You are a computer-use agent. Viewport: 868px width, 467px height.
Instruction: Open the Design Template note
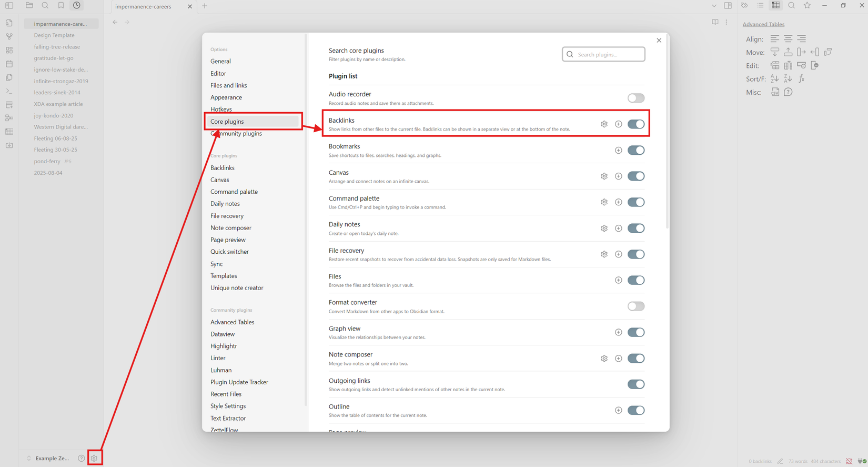click(x=54, y=35)
